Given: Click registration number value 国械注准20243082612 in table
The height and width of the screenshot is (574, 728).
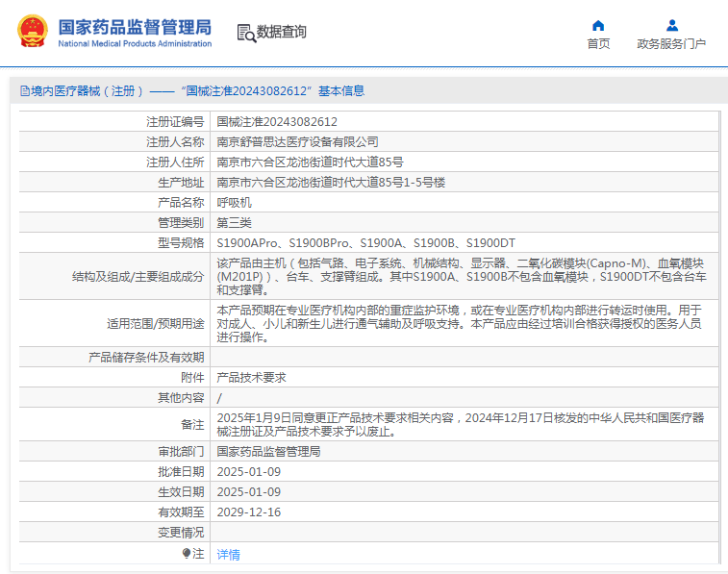Looking at the screenshot, I should tap(277, 122).
